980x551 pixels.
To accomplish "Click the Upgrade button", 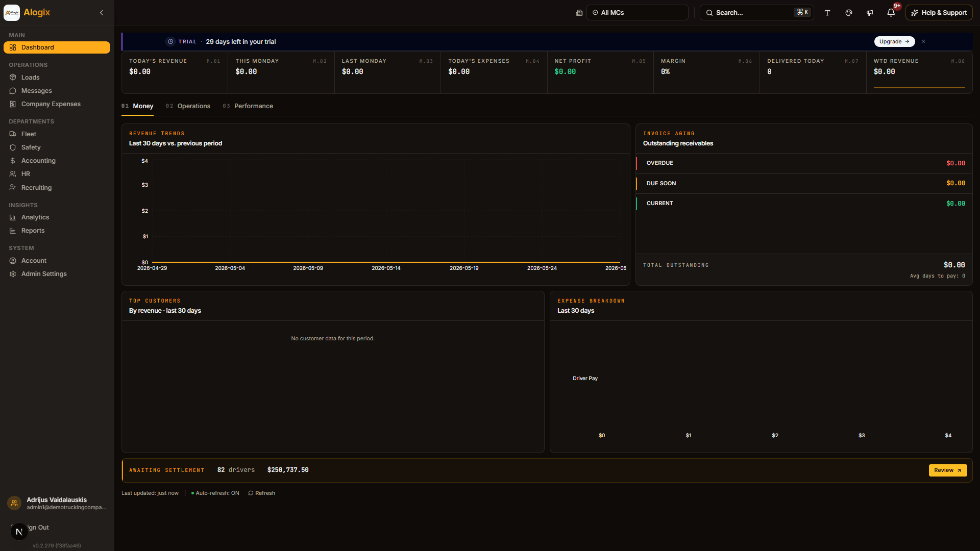I will point(894,42).
